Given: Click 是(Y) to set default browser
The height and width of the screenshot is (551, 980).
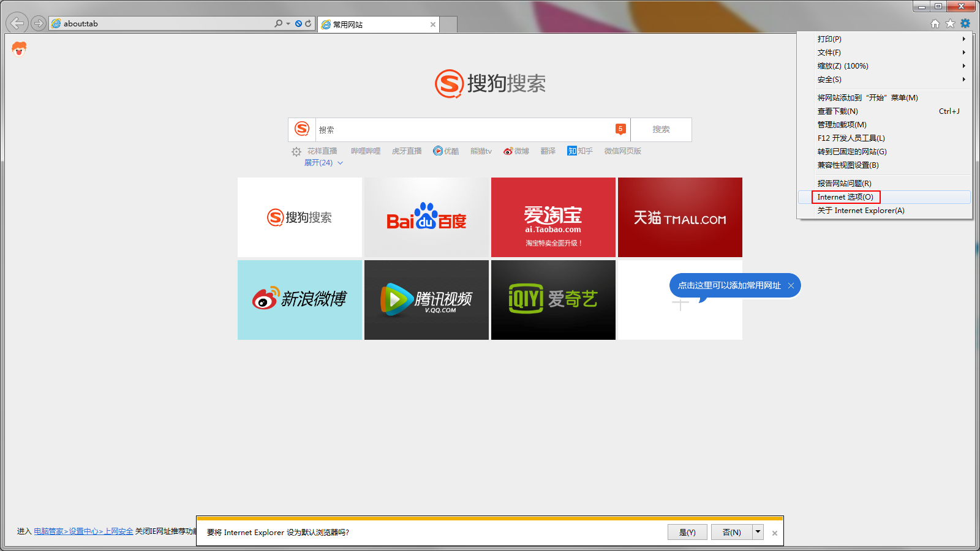Looking at the screenshot, I should (687, 532).
